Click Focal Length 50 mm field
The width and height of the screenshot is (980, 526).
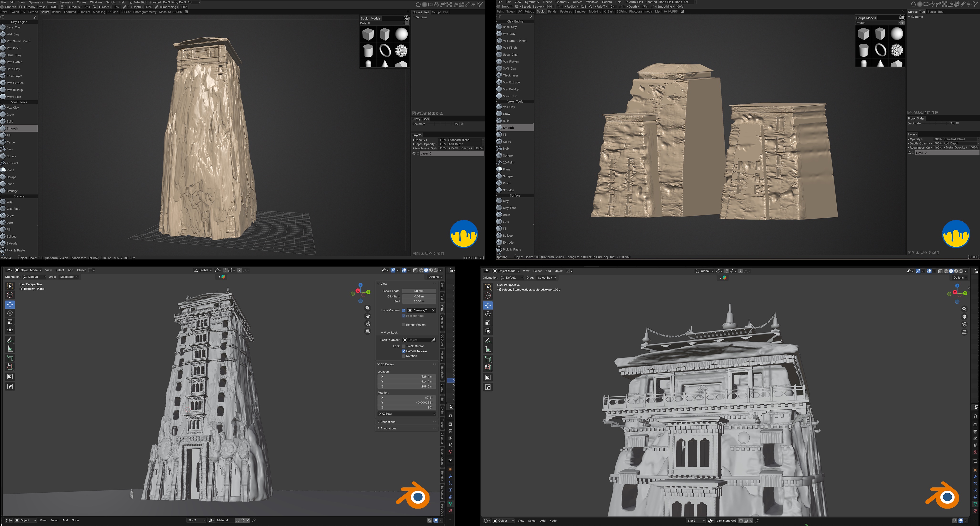(419, 291)
